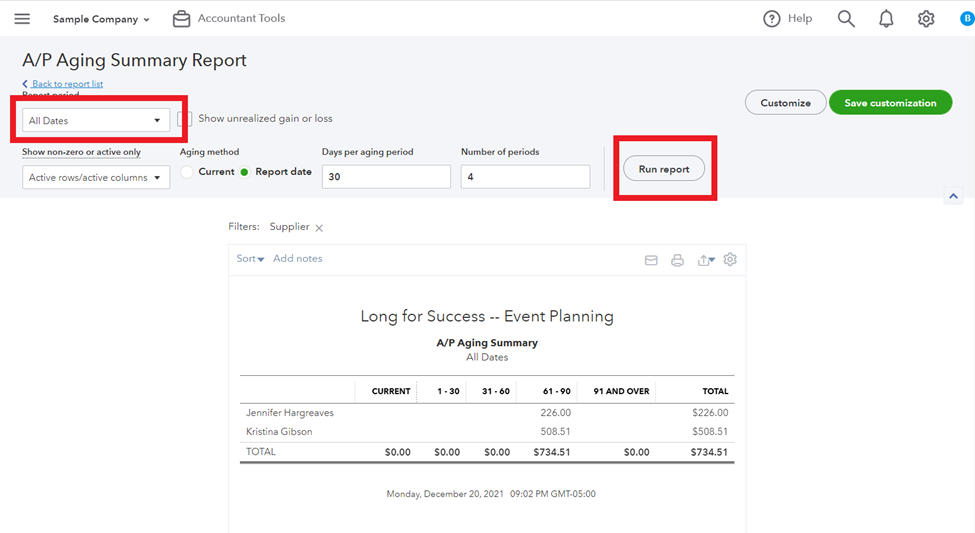Screen dimensions: 975x533
Task: Print the report with printer icon
Action: 677,260
